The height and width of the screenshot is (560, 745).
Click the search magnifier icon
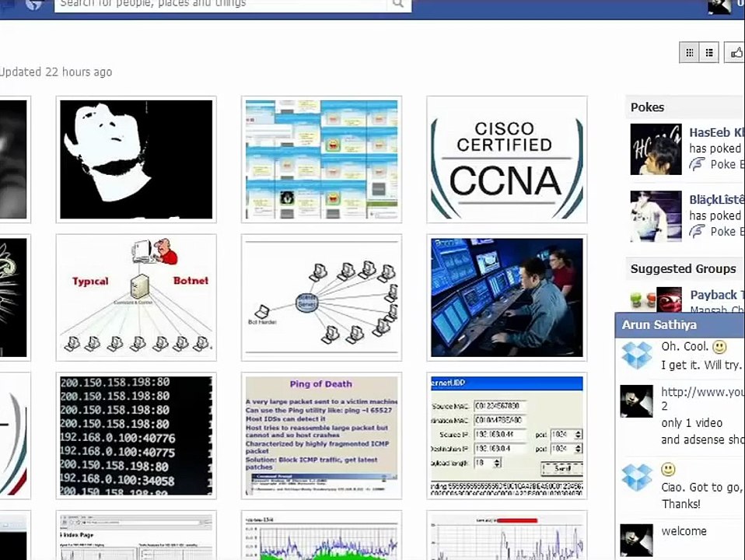pos(398,4)
